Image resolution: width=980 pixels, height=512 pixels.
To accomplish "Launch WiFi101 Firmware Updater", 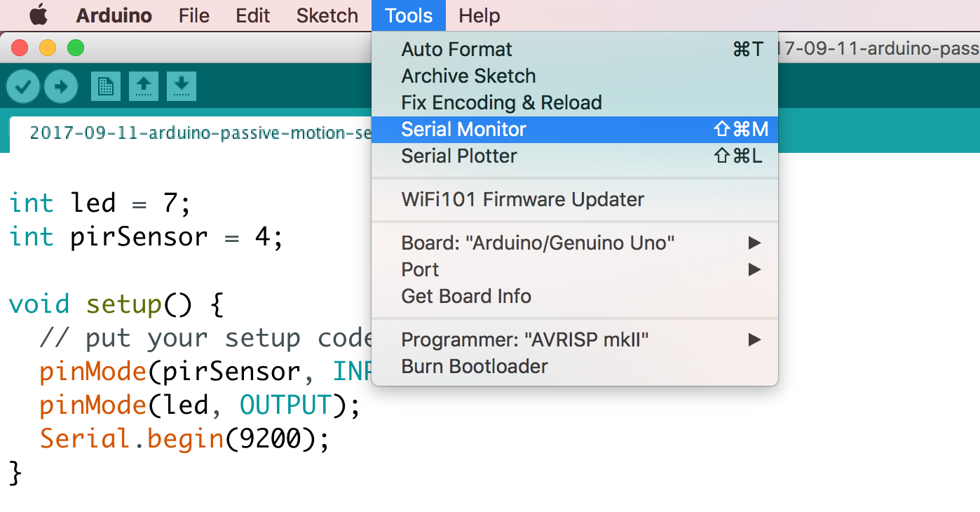I will point(575,199).
